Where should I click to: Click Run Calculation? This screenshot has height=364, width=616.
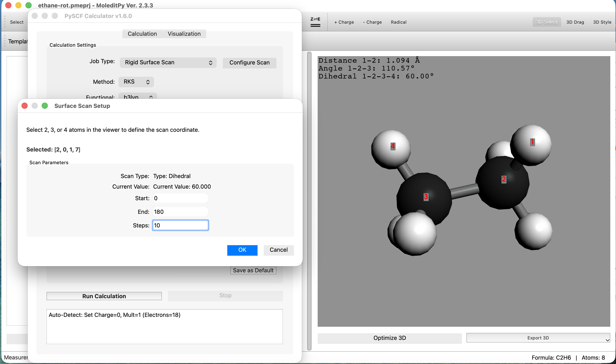coord(104,296)
